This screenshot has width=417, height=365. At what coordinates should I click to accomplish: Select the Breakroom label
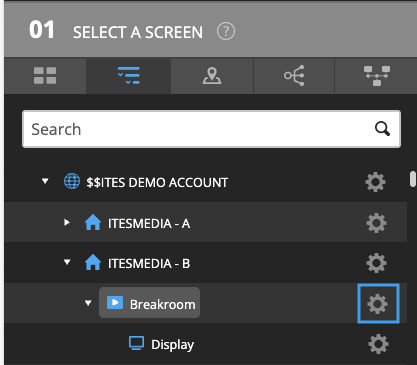point(163,304)
